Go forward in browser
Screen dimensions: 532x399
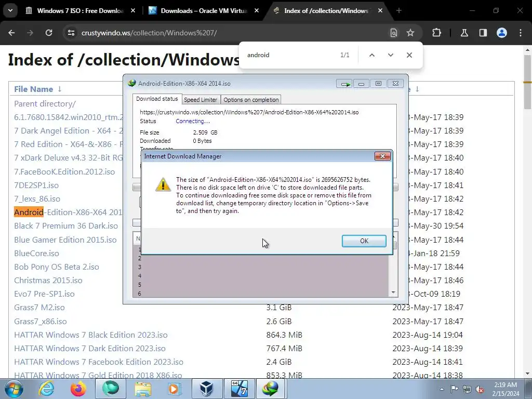[x=30, y=33]
